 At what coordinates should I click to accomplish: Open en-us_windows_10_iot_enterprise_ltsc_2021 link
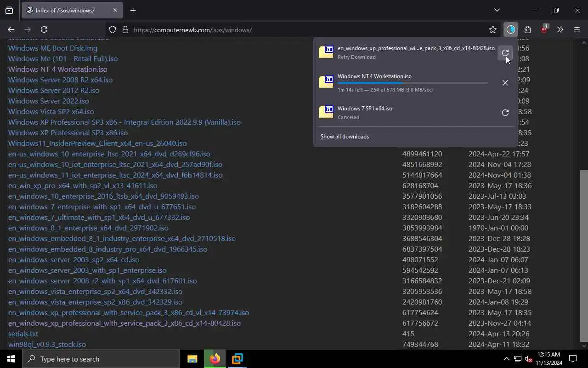click(x=115, y=164)
